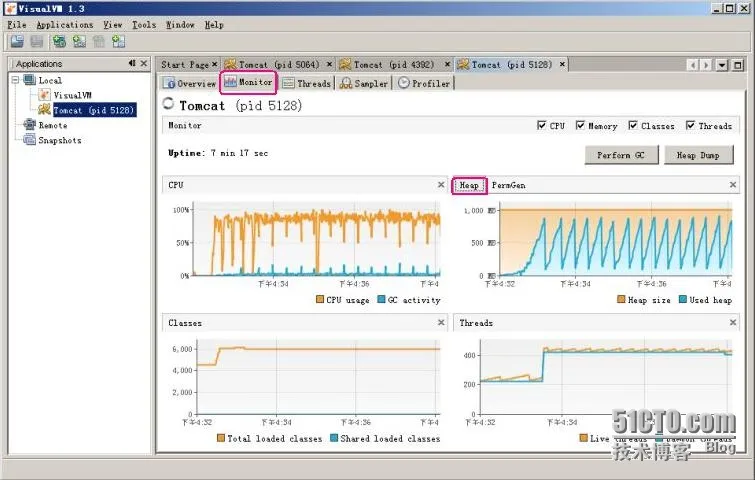
Task: Close the CPU chart panel
Action: (441, 184)
